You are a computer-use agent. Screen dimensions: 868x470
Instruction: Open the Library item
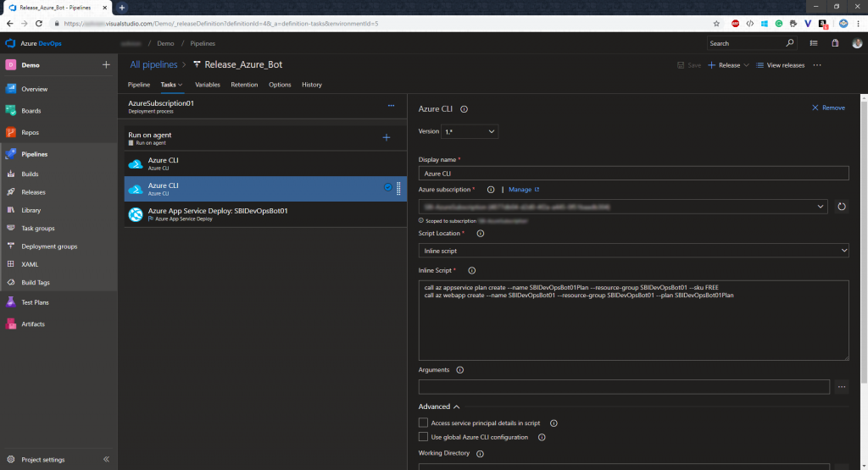[31, 210]
